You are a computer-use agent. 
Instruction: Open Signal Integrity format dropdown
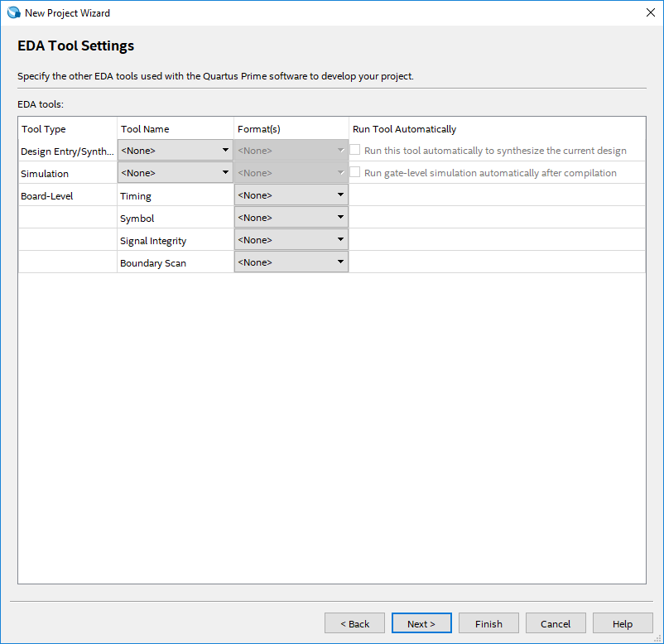coord(291,240)
